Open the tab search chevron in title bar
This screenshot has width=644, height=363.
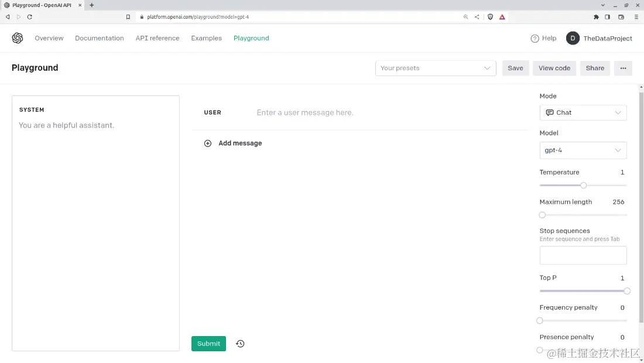point(603,5)
